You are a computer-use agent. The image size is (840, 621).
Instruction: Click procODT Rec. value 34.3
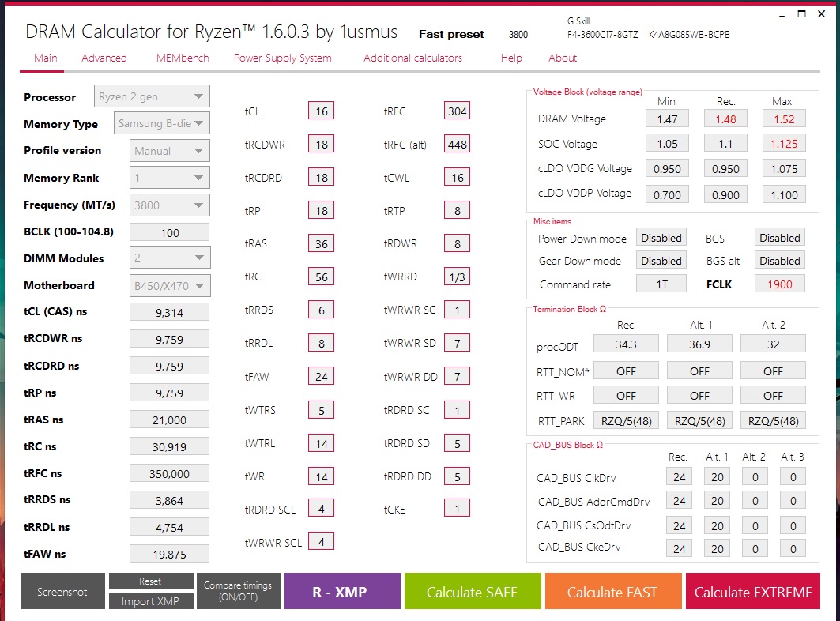coord(627,344)
